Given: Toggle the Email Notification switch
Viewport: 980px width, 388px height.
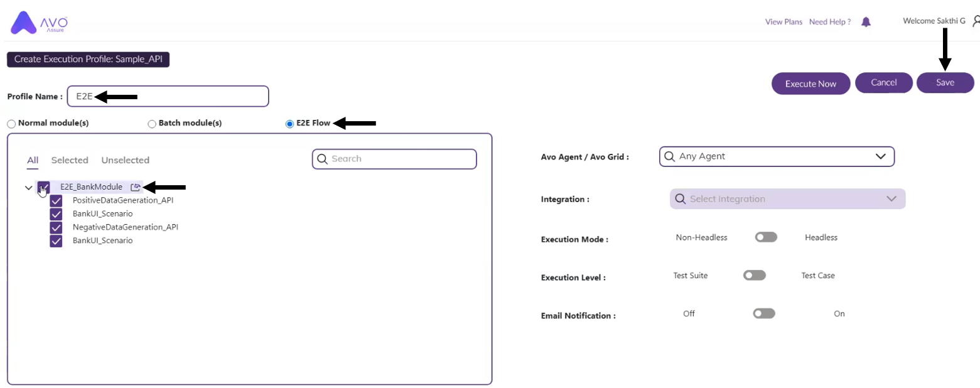Looking at the screenshot, I should coord(764,313).
